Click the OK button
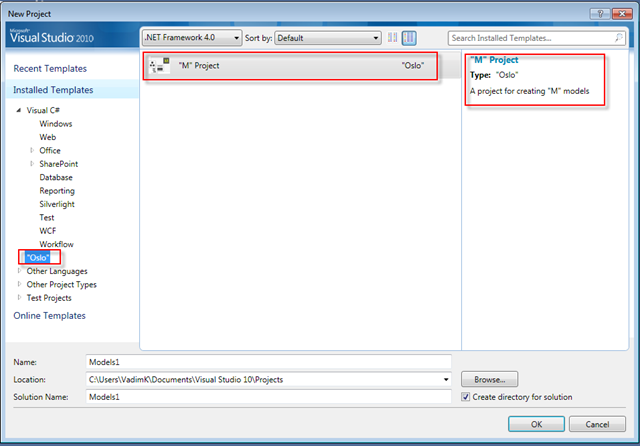 click(x=536, y=424)
